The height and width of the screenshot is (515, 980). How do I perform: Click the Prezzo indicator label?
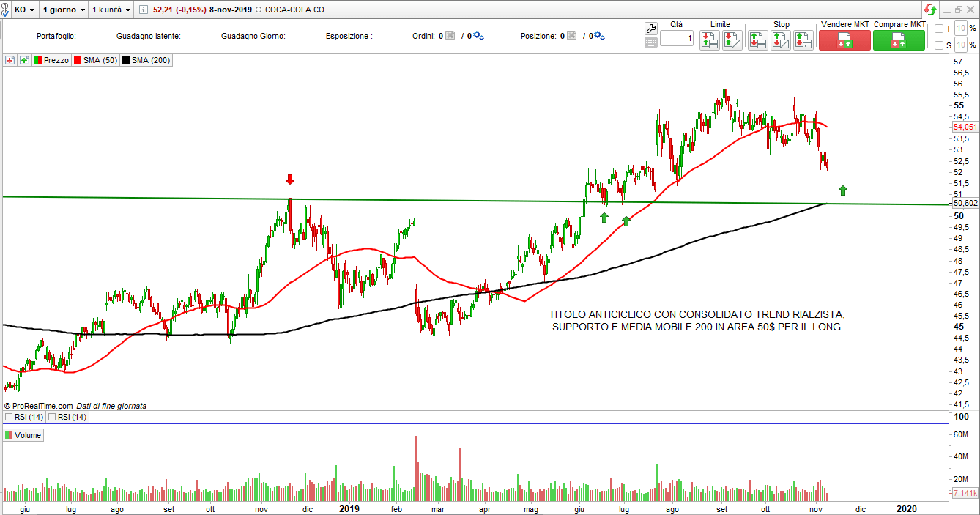click(x=51, y=60)
